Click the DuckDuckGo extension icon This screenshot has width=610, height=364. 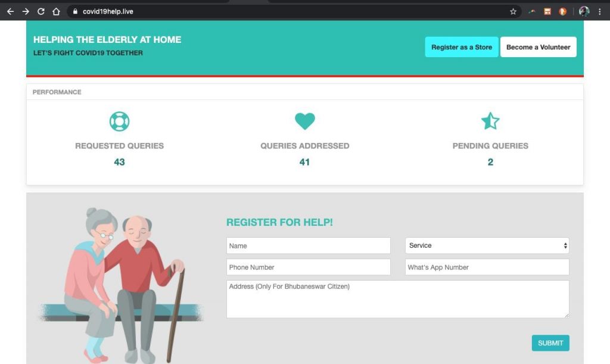tap(562, 11)
